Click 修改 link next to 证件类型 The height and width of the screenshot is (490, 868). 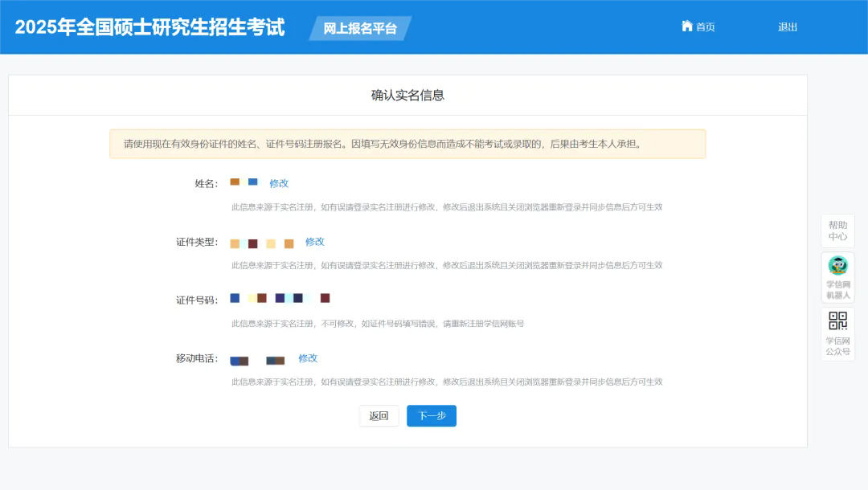click(x=315, y=242)
